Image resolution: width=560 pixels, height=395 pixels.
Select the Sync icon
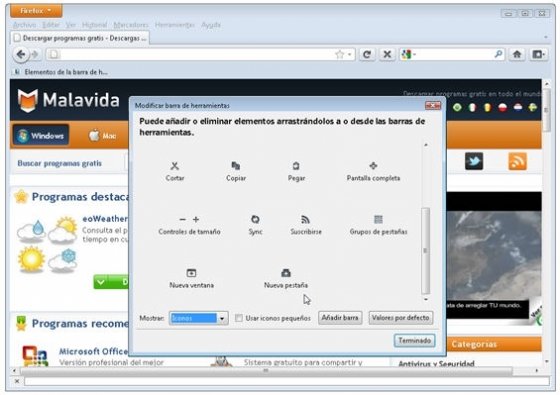(255, 219)
